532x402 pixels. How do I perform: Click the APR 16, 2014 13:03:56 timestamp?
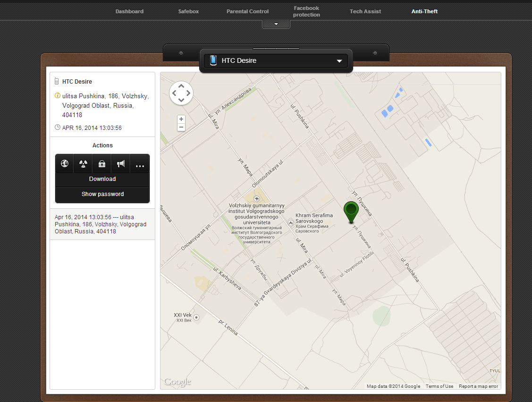pyautogui.click(x=92, y=128)
